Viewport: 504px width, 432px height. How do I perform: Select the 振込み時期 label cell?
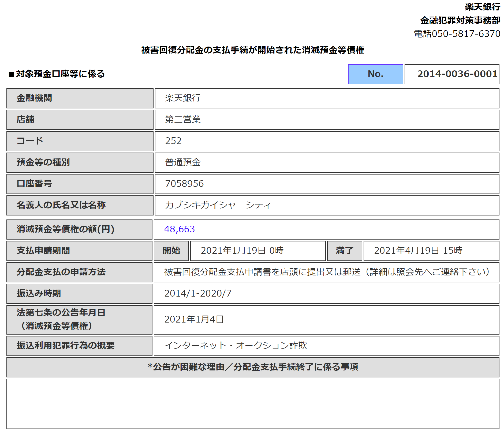click(79, 294)
